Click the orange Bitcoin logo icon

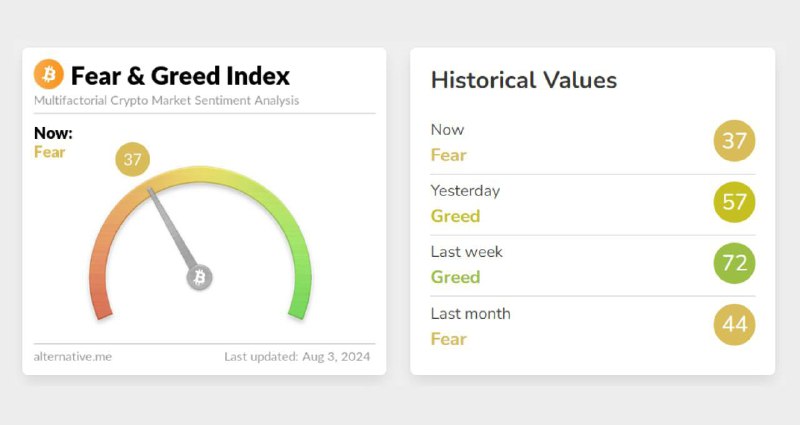[48, 74]
